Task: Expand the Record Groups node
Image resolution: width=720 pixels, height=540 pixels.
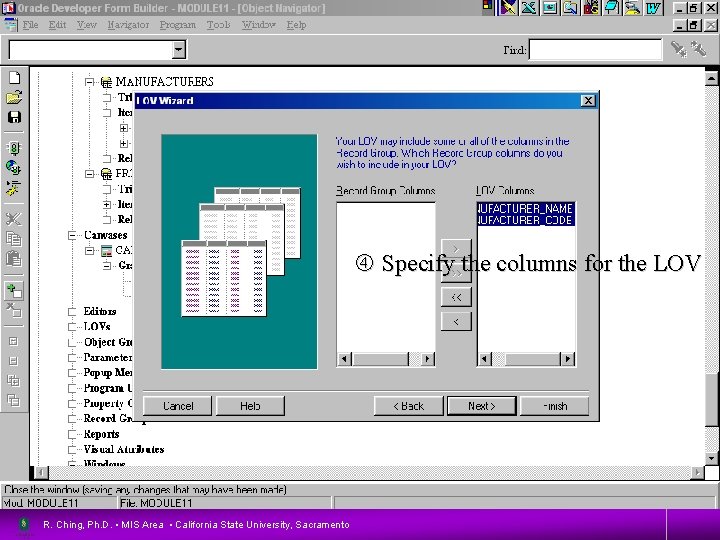Action: click(x=72, y=418)
